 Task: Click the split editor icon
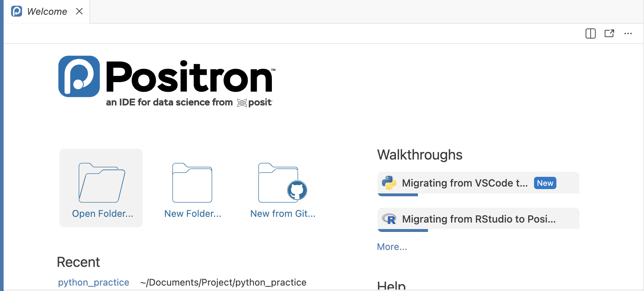coord(590,33)
